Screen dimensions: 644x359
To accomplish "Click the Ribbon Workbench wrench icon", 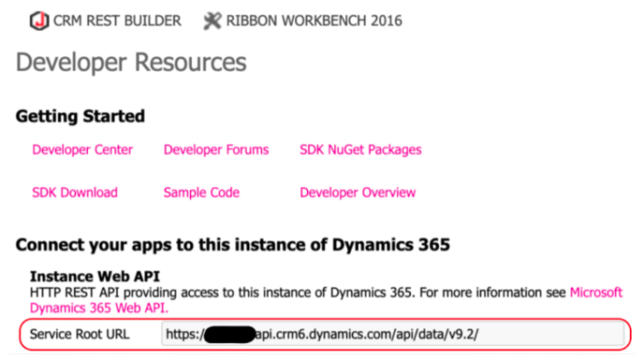I will pos(212,21).
